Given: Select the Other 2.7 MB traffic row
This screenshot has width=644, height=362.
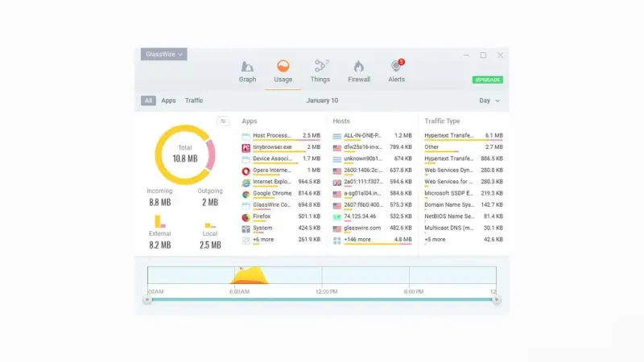Looking at the screenshot, I should coord(464,148).
